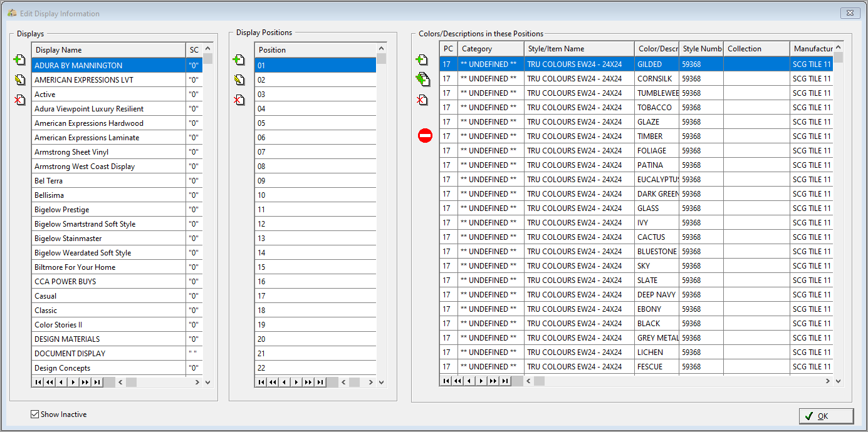Select Bigelow Stainmaster display row
Image resolution: width=868 pixels, height=432 pixels.
pyautogui.click(x=117, y=239)
